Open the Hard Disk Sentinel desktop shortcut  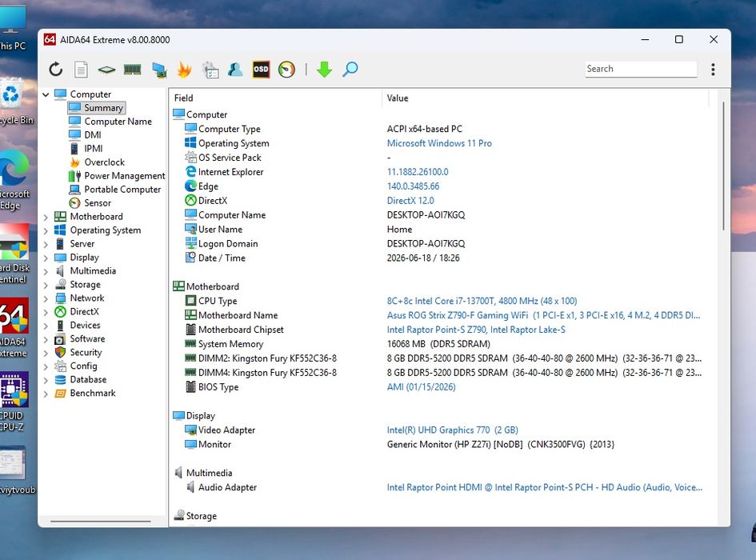click(14, 254)
